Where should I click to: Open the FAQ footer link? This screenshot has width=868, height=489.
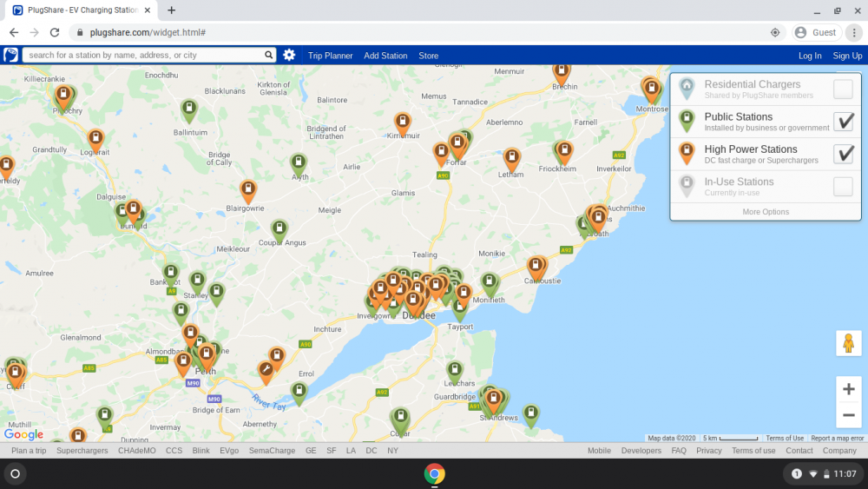pyautogui.click(x=679, y=450)
